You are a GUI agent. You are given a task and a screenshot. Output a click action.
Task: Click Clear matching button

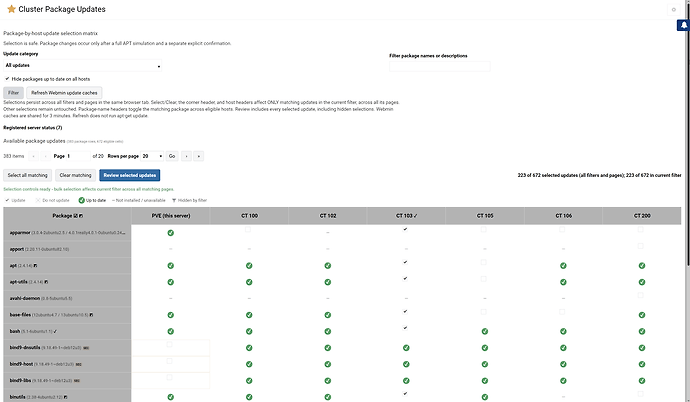pos(75,175)
